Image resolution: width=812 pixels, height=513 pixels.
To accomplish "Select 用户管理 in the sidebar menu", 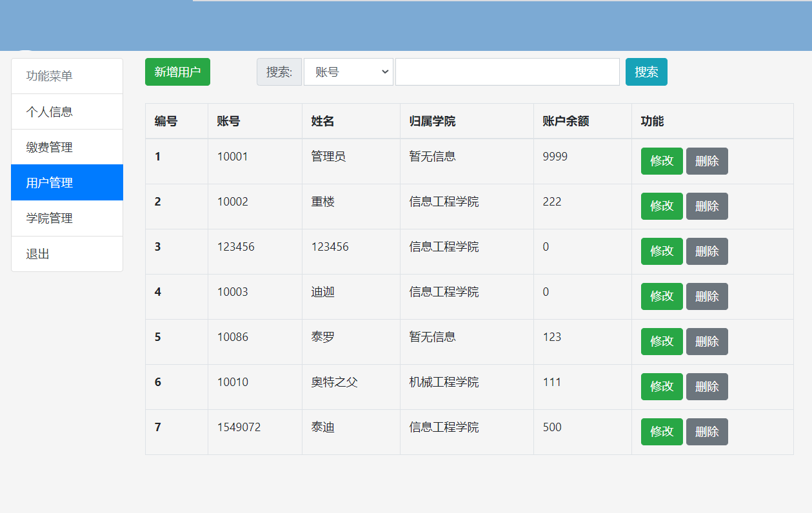I will pos(67,182).
